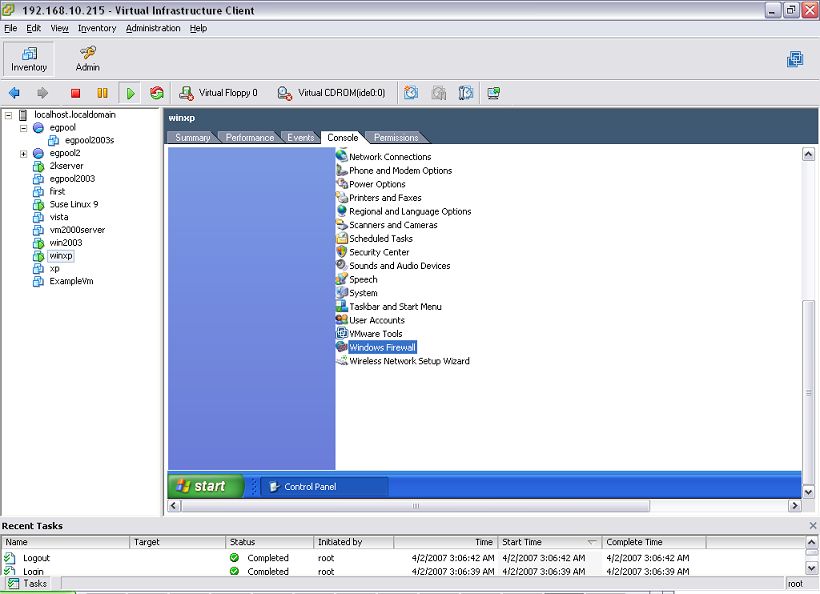Click the Logout task row

[403, 558]
